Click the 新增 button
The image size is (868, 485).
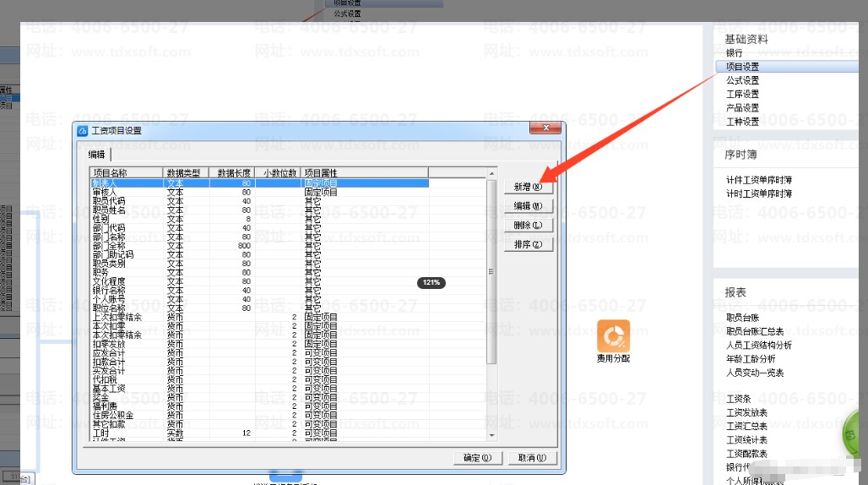(x=529, y=187)
